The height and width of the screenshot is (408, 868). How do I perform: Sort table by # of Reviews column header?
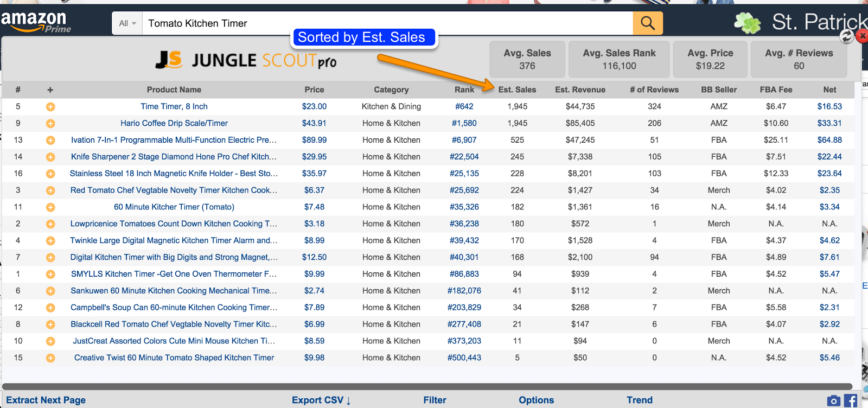(x=654, y=90)
